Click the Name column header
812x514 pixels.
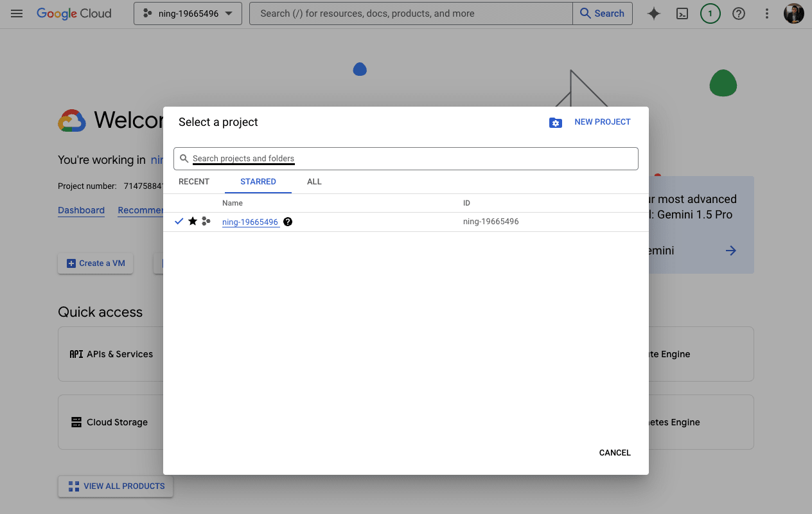point(233,203)
